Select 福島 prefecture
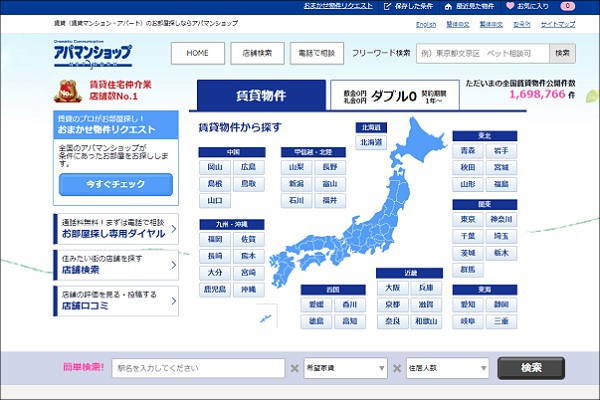Image resolution: width=600 pixels, height=400 pixels. click(x=501, y=184)
